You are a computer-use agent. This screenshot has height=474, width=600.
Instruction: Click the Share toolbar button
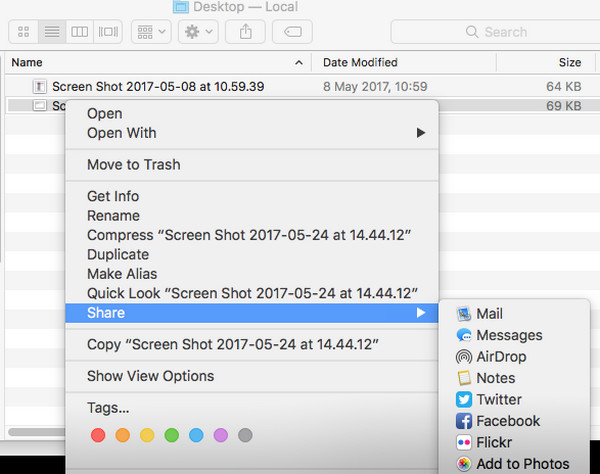pos(246,32)
